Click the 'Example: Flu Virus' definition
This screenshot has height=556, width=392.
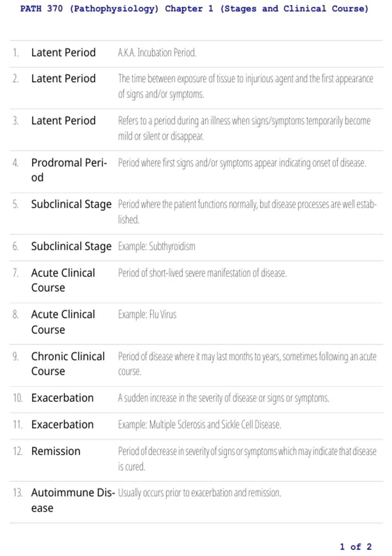point(147,315)
